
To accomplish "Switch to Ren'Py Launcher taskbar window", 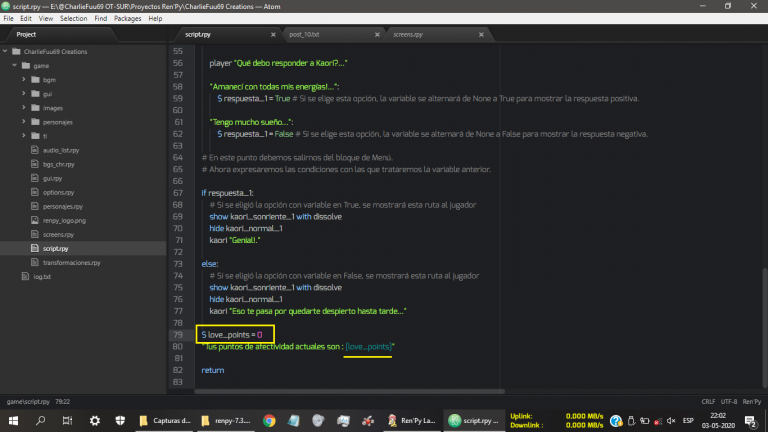I will 412,420.
